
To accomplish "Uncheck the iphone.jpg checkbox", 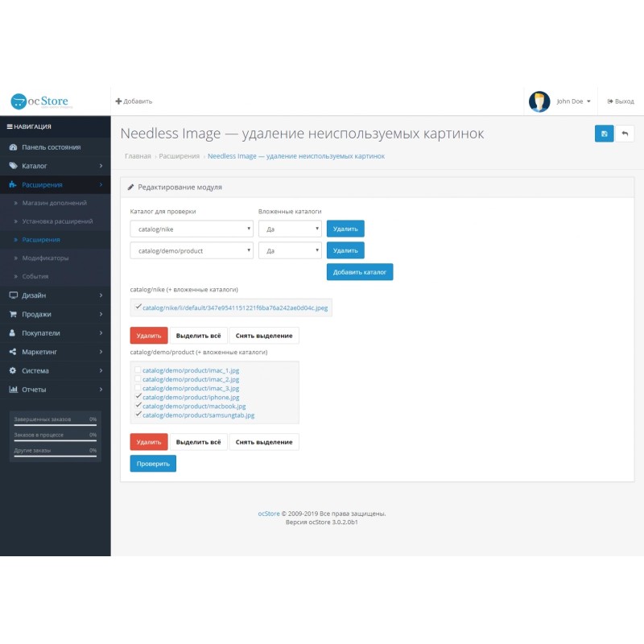I will point(138,397).
